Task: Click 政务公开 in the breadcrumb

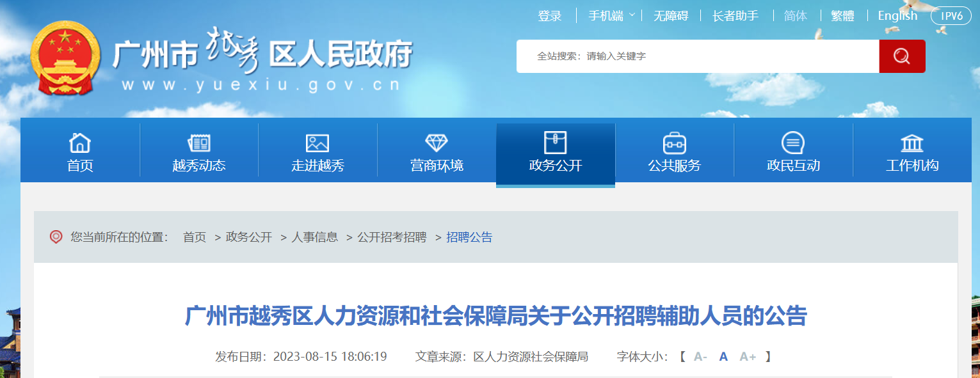Action: 249,237
